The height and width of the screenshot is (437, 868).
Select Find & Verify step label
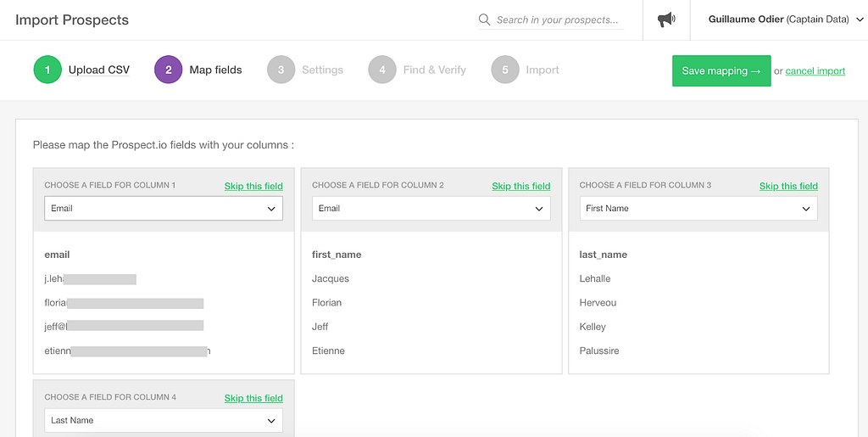tap(435, 70)
